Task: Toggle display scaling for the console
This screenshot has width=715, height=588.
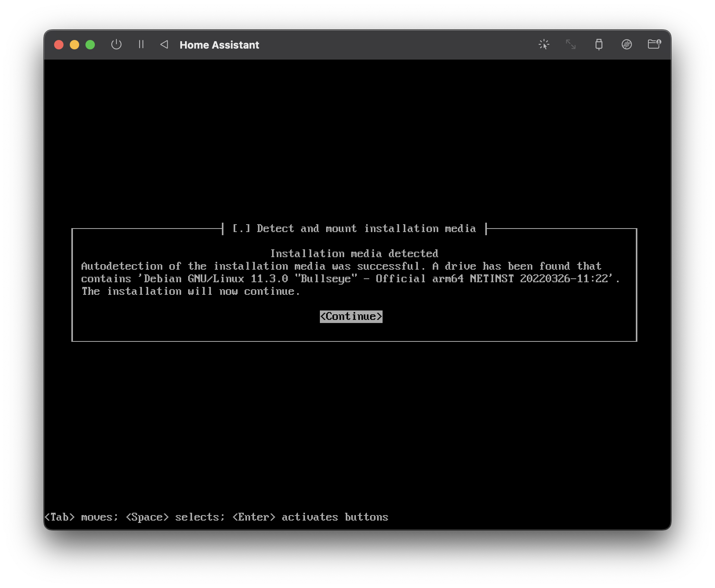Action: (572, 44)
